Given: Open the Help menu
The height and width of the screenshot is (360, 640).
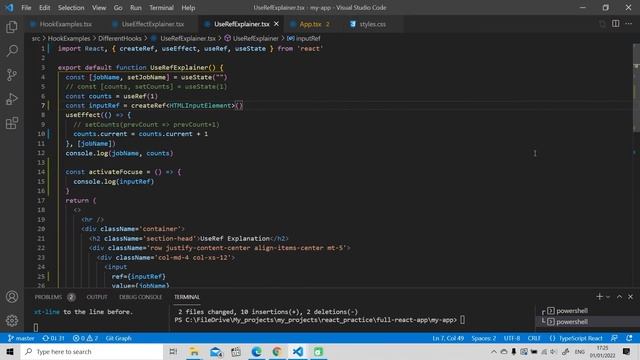Looking at the screenshot, I should 188,7.
